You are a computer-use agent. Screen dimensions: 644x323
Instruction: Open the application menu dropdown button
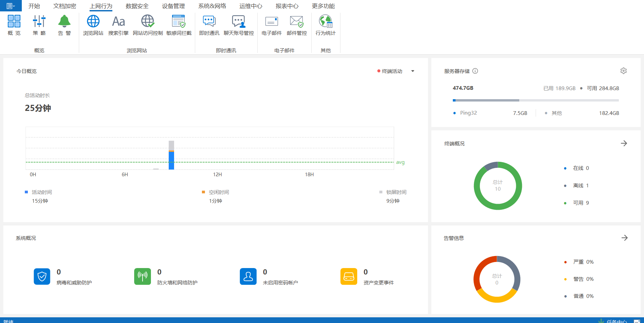[11, 6]
